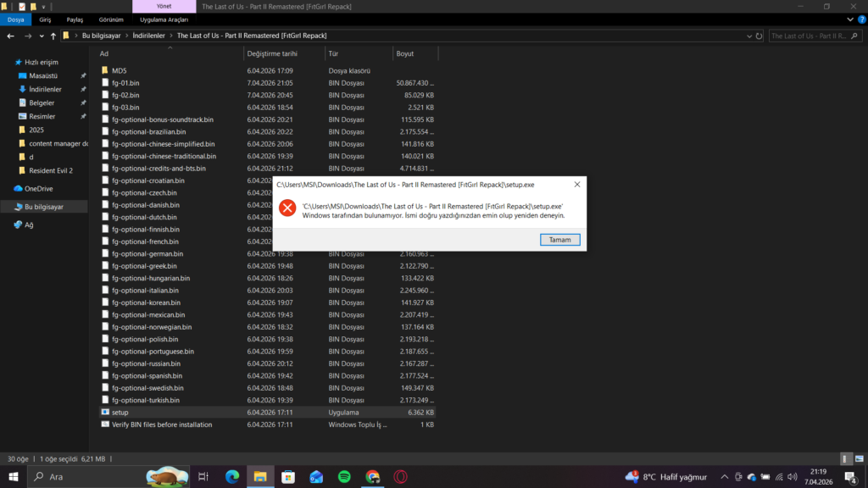Image resolution: width=868 pixels, height=488 pixels.
Task: Open Masaüstü in the sidebar
Action: coord(43,75)
